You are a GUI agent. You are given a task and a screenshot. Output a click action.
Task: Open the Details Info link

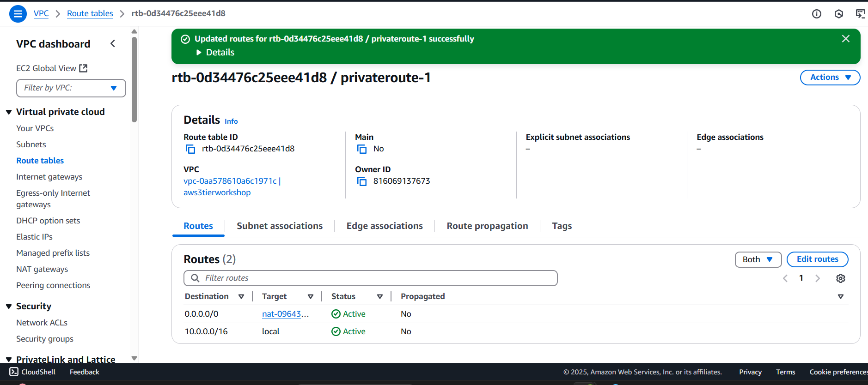[231, 121]
